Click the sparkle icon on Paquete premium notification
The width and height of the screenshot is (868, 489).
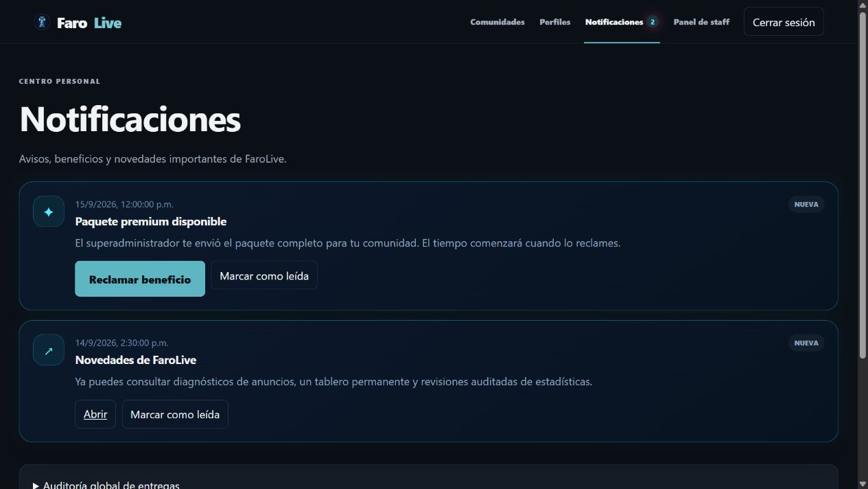pos(49,212)
